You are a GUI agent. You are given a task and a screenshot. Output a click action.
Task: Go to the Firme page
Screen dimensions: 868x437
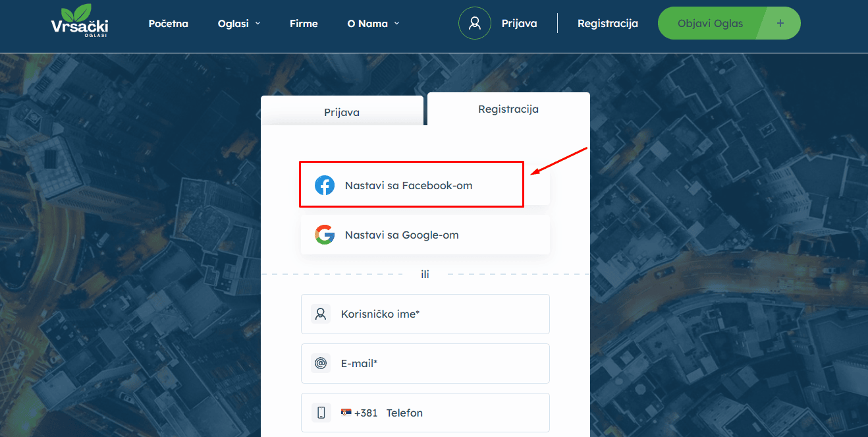304,23
